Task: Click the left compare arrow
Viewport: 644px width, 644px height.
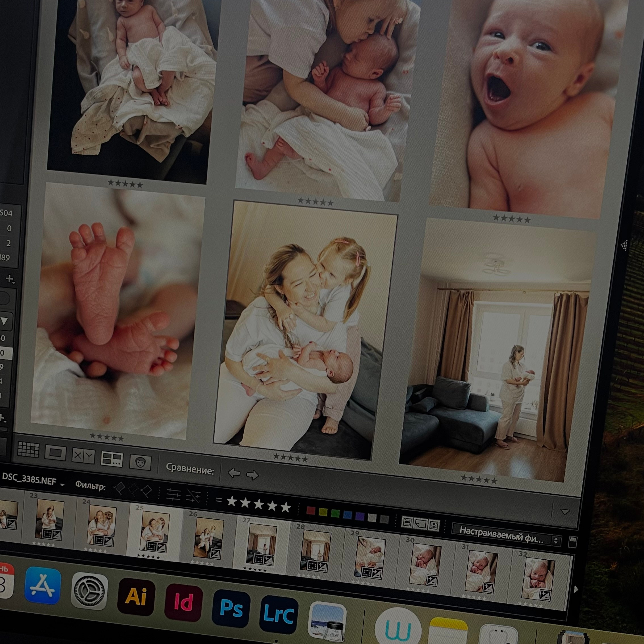Action: [x=234, y=473]
